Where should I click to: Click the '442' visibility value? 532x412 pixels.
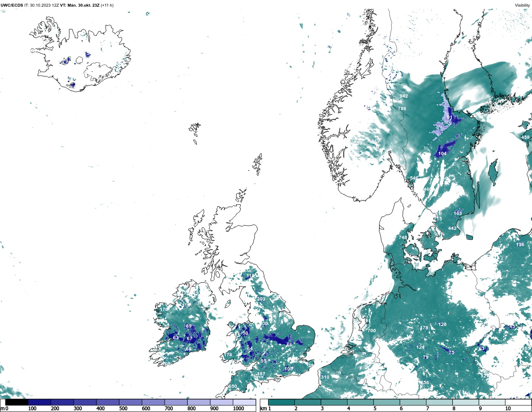click(452, 228)
